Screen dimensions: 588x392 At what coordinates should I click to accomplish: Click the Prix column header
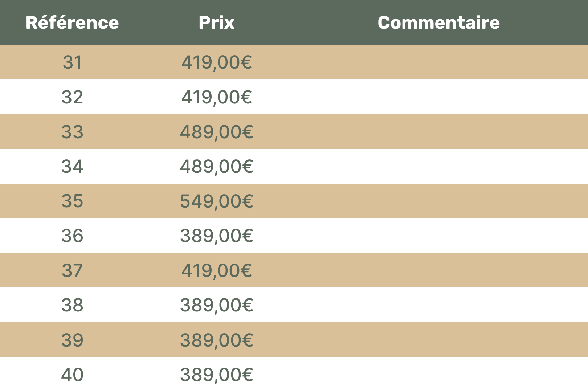[216, 23]
